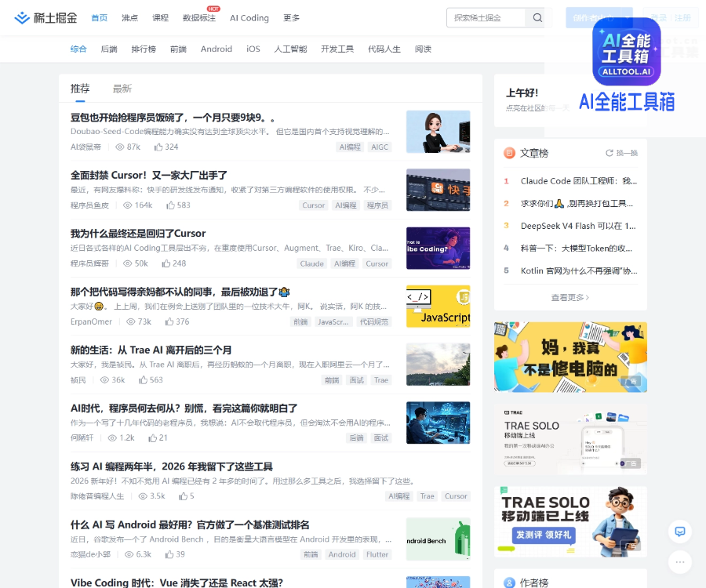Click the like icon showing 39
This screenshot has width=706, height=588.
[169, 555]
